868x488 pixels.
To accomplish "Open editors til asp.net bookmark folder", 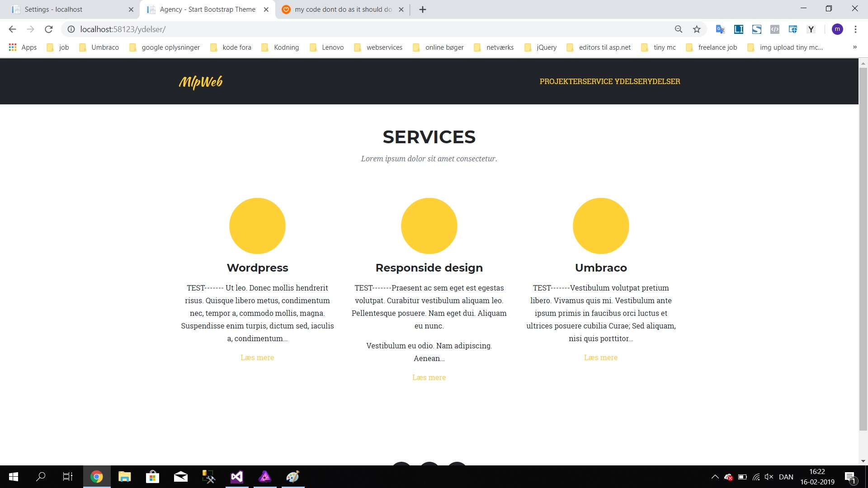I will pos(599,47).
